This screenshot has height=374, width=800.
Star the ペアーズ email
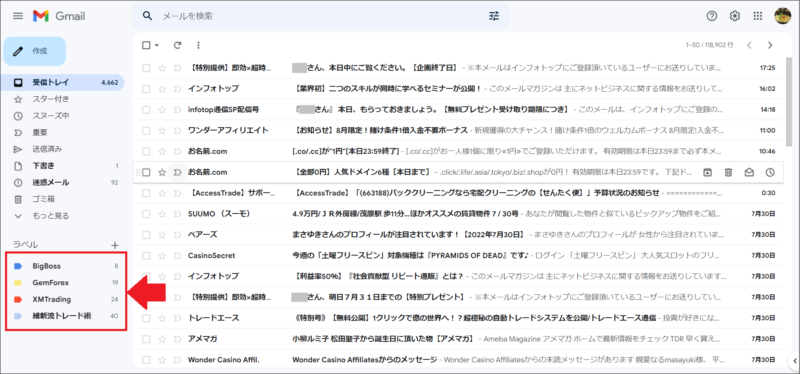pos(162,235)
